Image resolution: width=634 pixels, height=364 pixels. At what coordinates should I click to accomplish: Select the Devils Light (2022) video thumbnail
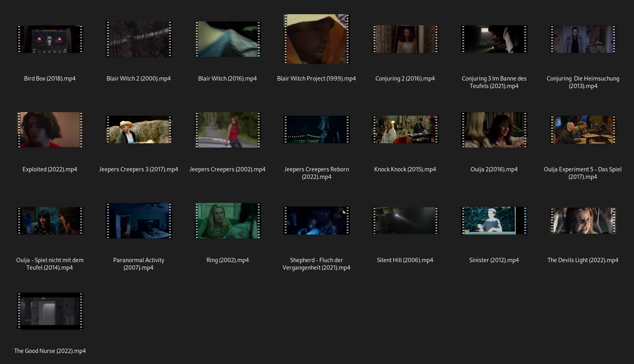(x=583, y=221)
